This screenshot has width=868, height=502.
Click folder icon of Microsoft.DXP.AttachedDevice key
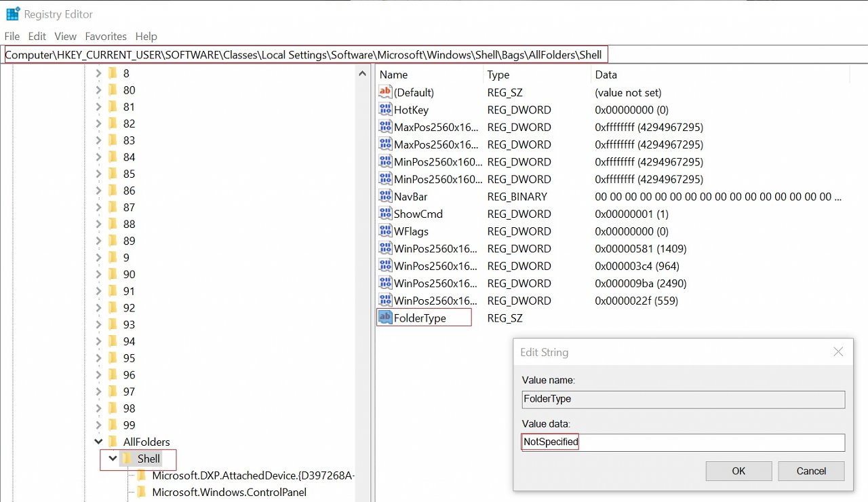click(x=142, y=476)
